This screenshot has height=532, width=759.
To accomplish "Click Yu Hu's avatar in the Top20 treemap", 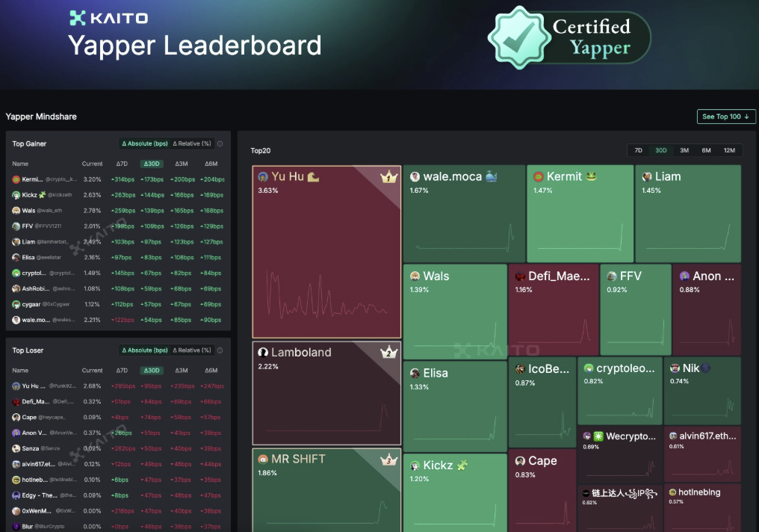I will click(263, 176).
